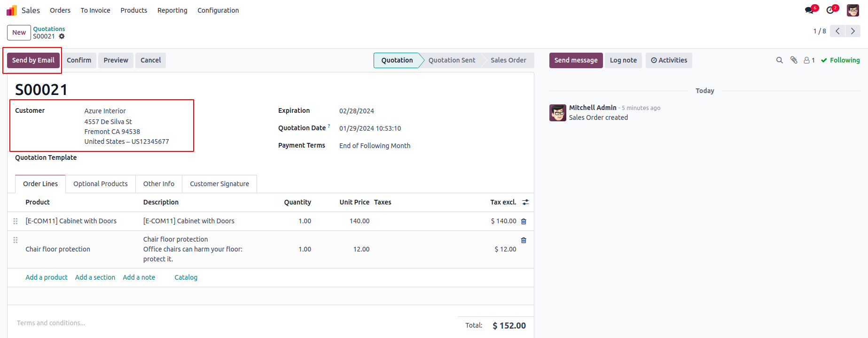Go to the next record arrow

[853, 31]
